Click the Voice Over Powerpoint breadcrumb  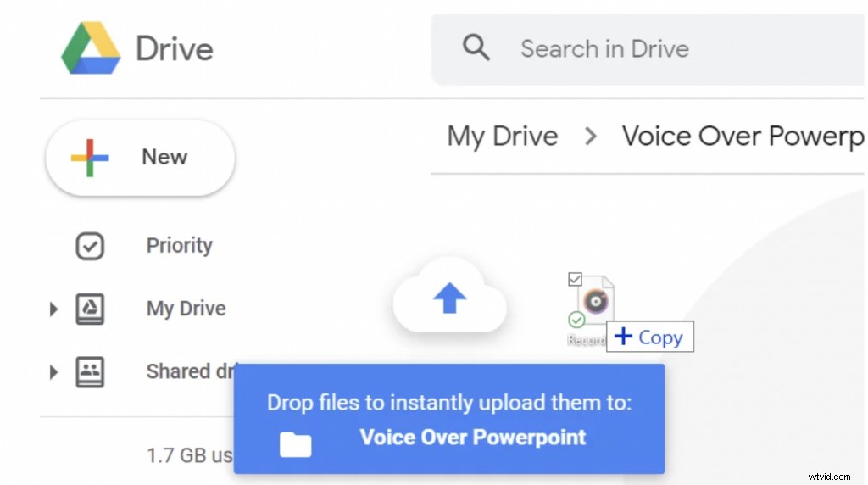743,137
